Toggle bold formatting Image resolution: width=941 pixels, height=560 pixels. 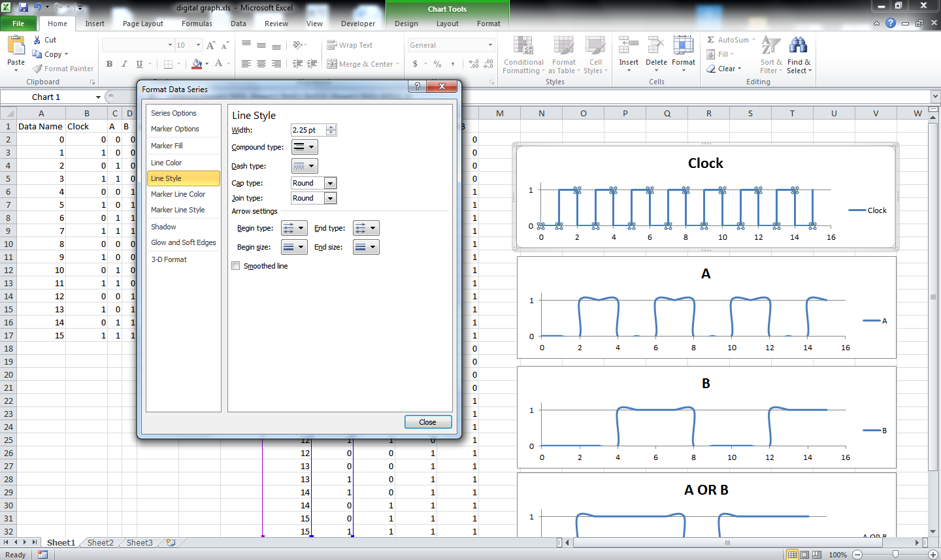(x=109, y=64)
